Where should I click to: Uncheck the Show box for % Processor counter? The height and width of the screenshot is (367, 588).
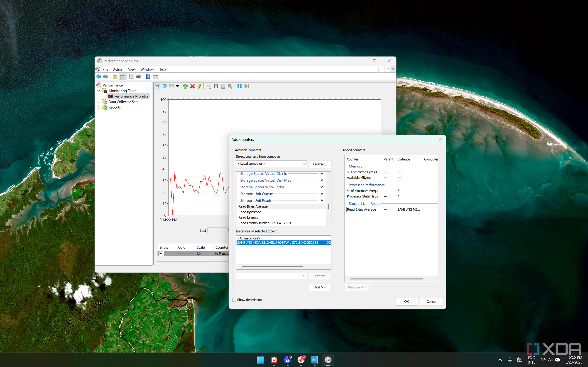[161, 253]
